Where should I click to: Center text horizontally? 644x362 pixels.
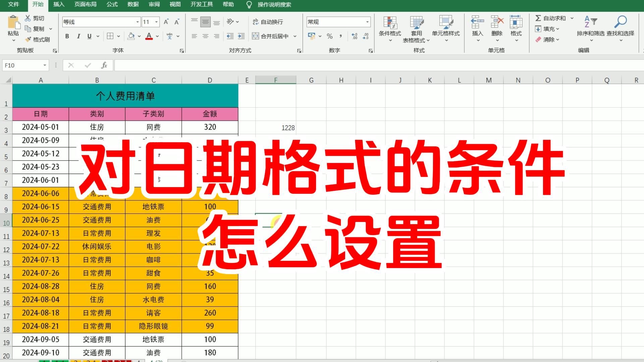tap(205, 36)
